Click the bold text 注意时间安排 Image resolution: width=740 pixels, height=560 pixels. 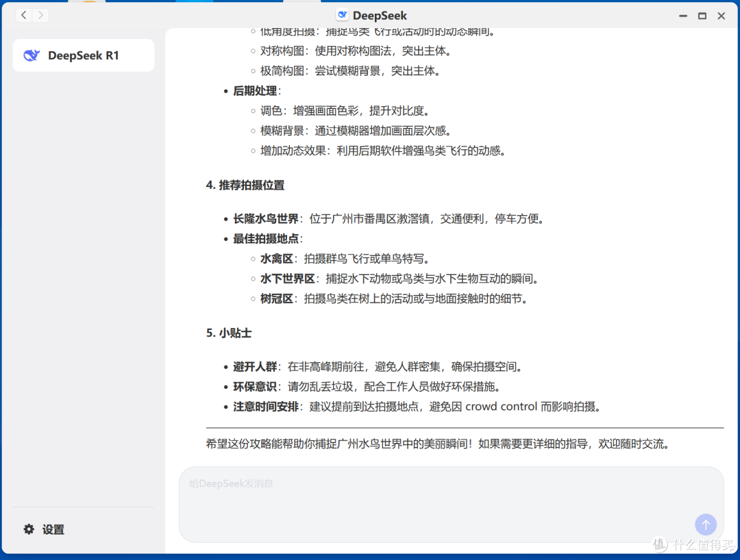pos(266,407)
